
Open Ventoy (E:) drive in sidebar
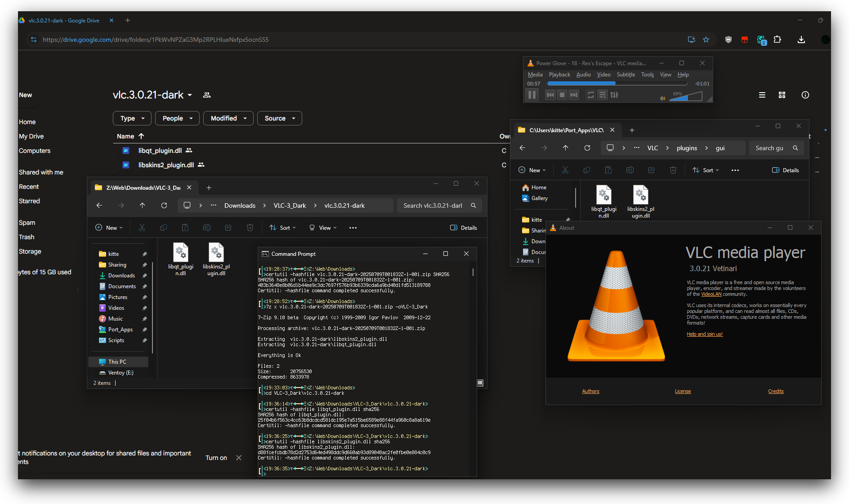pos(121,373)
